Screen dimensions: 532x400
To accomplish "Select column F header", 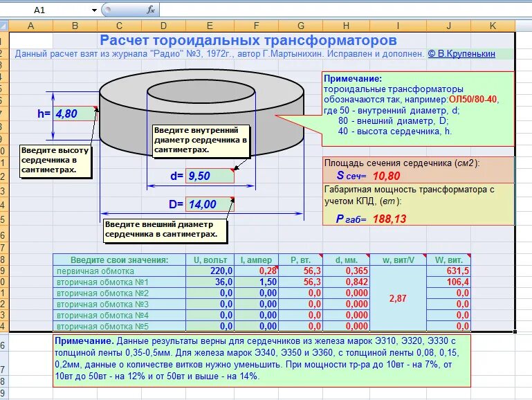I will (x=256, y=26).
